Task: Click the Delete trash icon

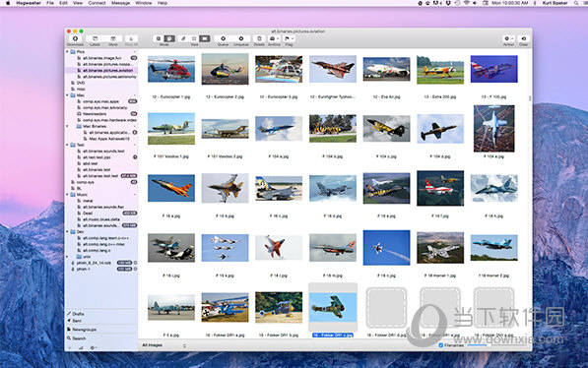Action: pos(259,38)
